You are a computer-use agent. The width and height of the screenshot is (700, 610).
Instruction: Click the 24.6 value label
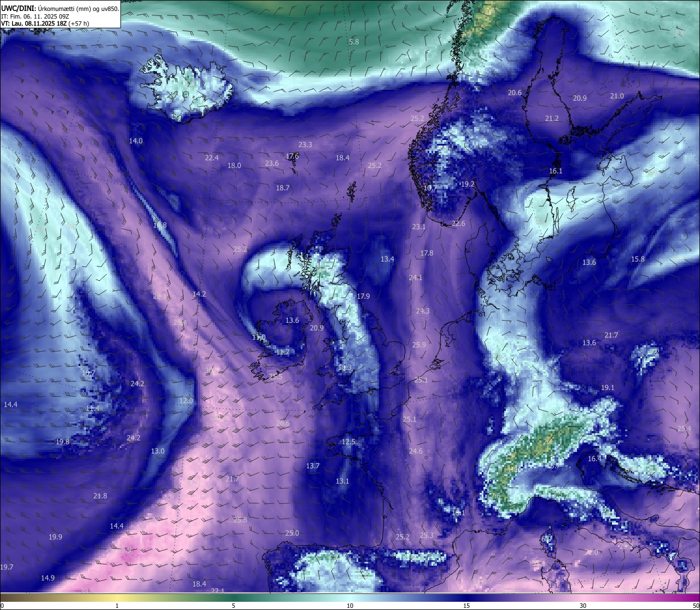416,451
